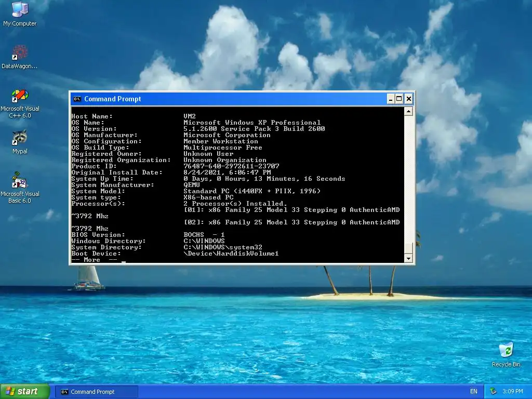
Task: Click '8/24/2021, 6:06:47 PM' install date
Action: [x=227, y=172]
